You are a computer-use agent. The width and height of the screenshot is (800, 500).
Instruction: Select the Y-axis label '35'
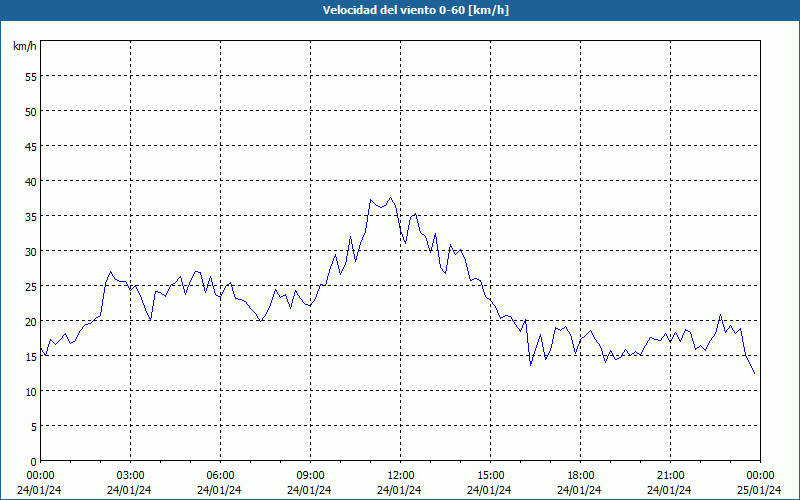[31, 216]
